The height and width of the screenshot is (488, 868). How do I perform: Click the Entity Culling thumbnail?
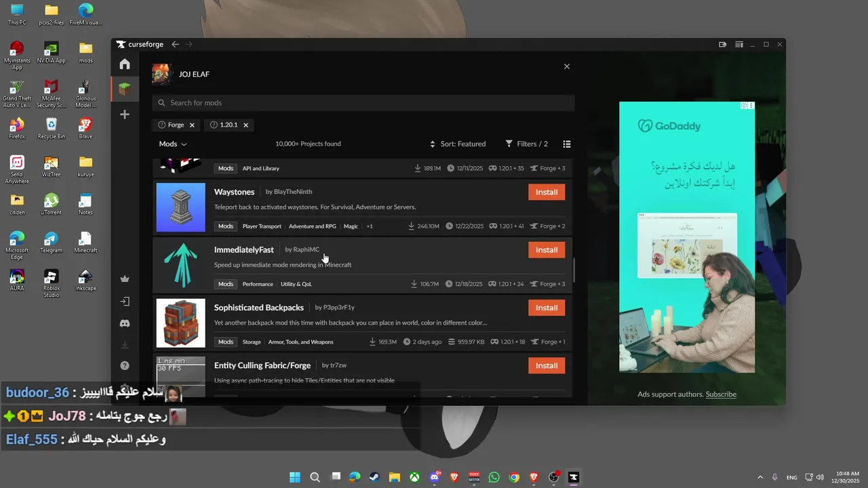click(180, 377)
